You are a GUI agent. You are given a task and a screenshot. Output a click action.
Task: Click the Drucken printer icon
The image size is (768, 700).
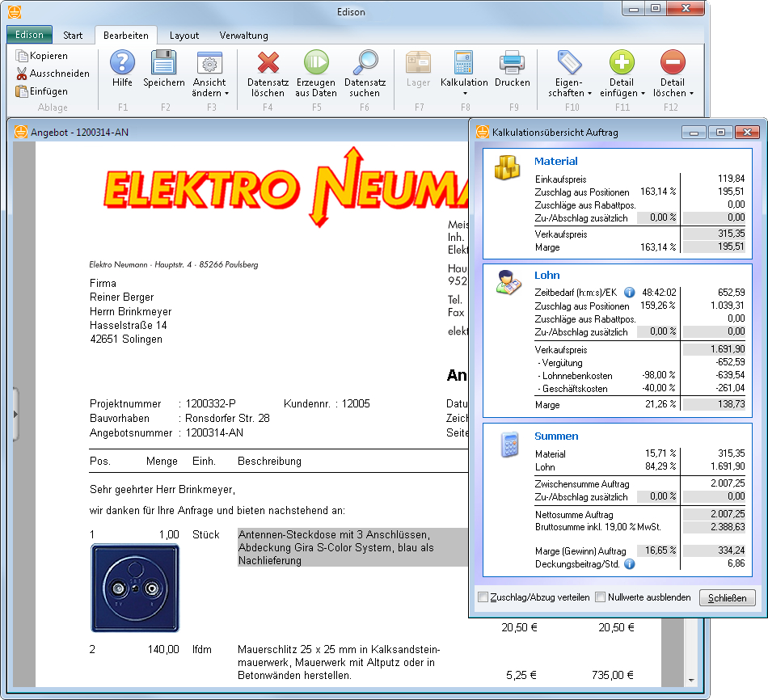coord(513,63)
